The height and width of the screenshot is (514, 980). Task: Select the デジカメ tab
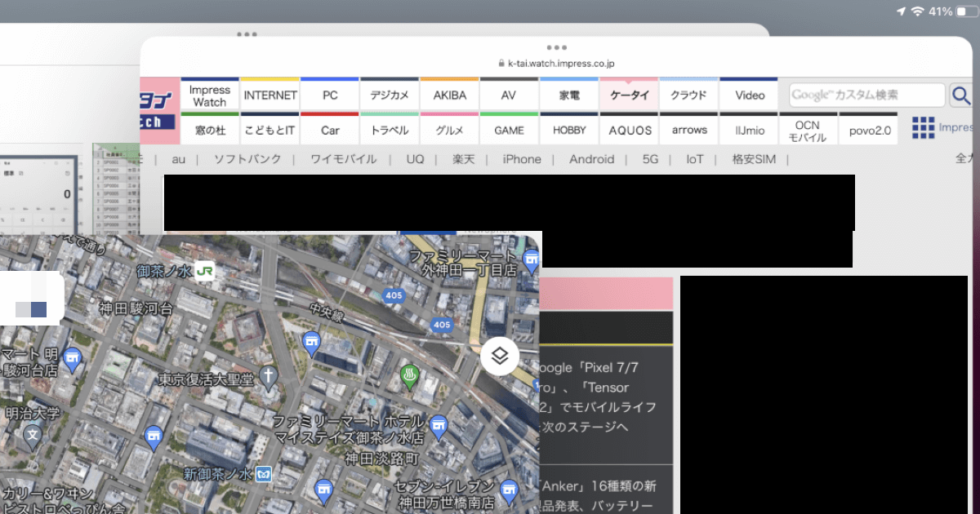pyautogui.click(x=390, y=95)
